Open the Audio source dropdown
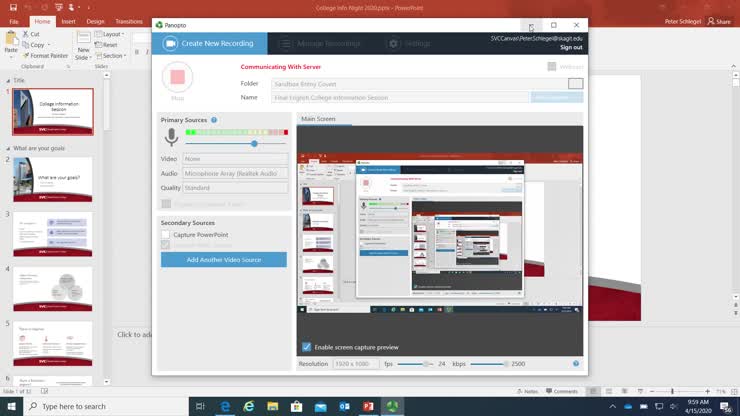The image size is (740, 416). (x=235, y=173)
